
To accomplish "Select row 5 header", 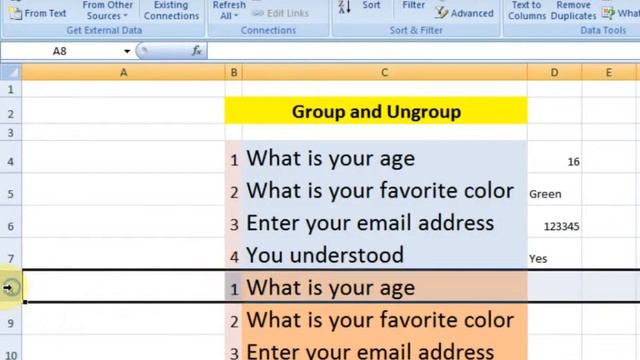I will (x=11, y=190).
